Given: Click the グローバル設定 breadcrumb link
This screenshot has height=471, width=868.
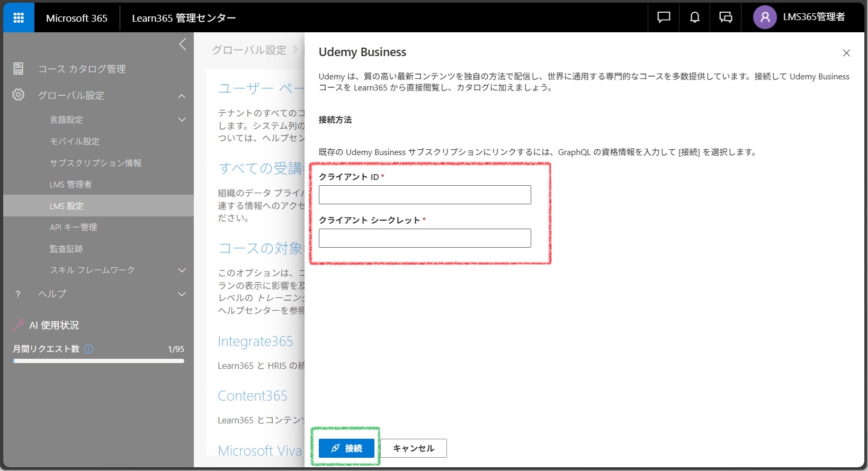Looking at the screenshot, I should (x=249, y=50).
